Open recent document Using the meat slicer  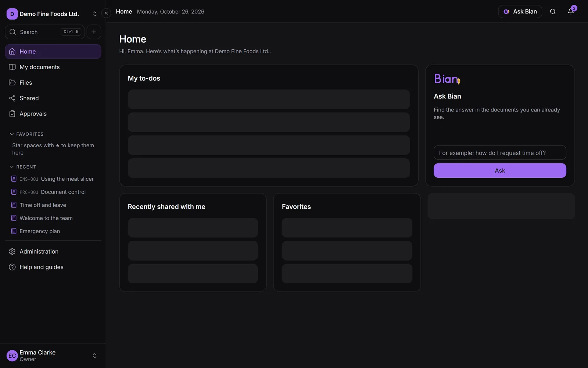coord(53,179)
